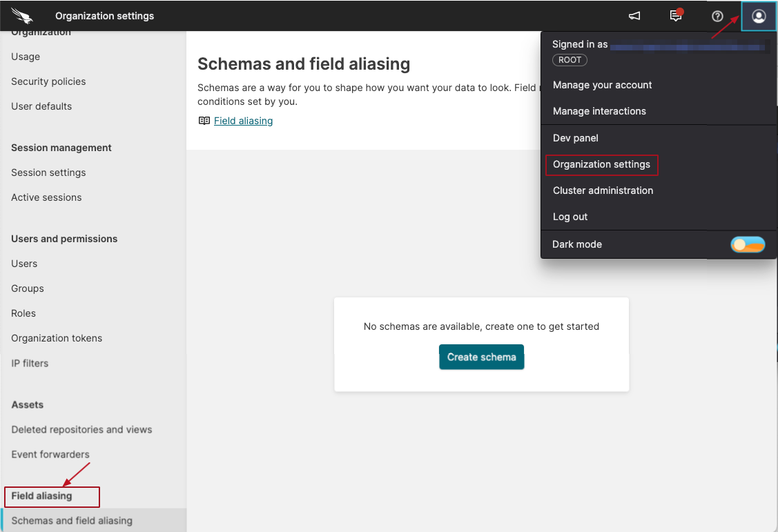Navigate to Organization tokens
This screenshot has height=532, width=778.
point(57,338)
